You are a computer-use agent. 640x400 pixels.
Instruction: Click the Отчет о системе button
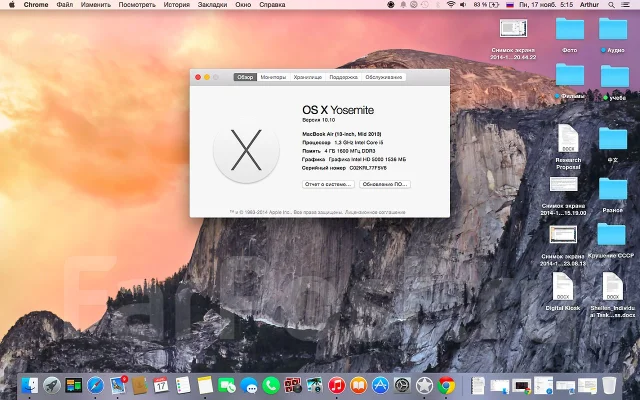(x=328, y=184)
